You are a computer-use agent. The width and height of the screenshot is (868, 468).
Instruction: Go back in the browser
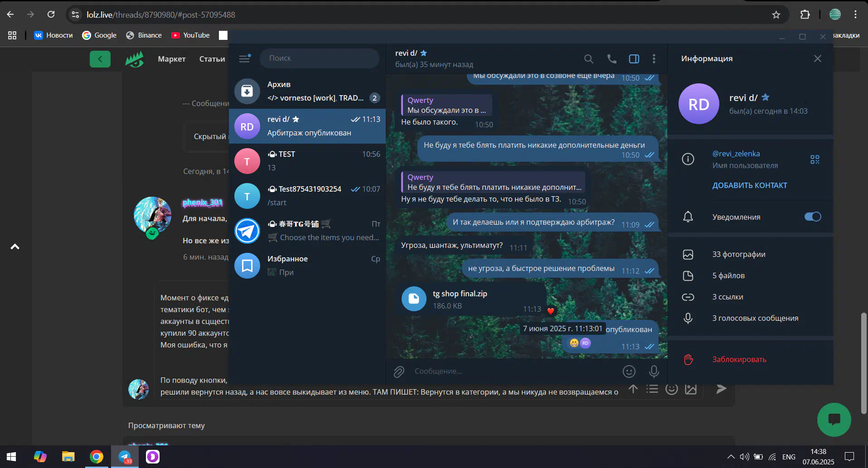click(10, 14)
